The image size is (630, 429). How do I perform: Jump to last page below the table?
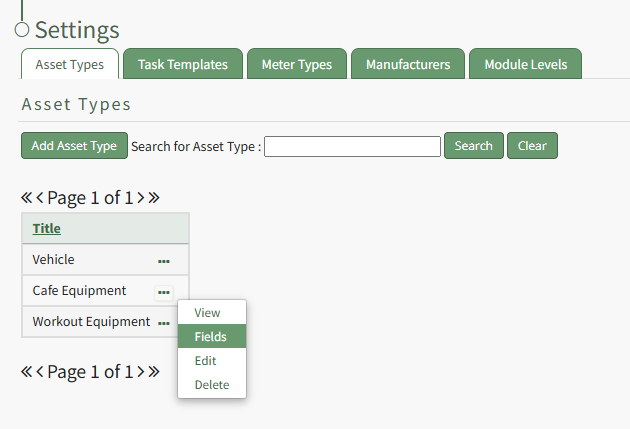click(154, 371)
